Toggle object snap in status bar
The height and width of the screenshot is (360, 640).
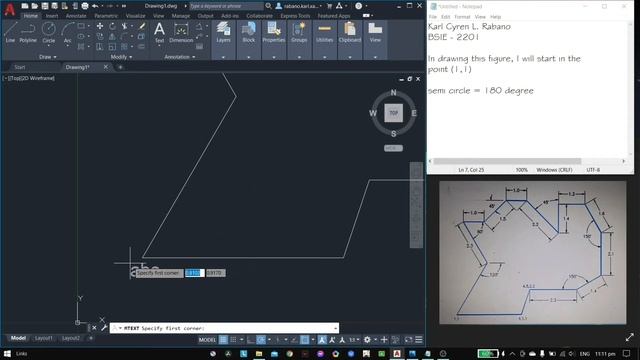(x=304, y=340)
